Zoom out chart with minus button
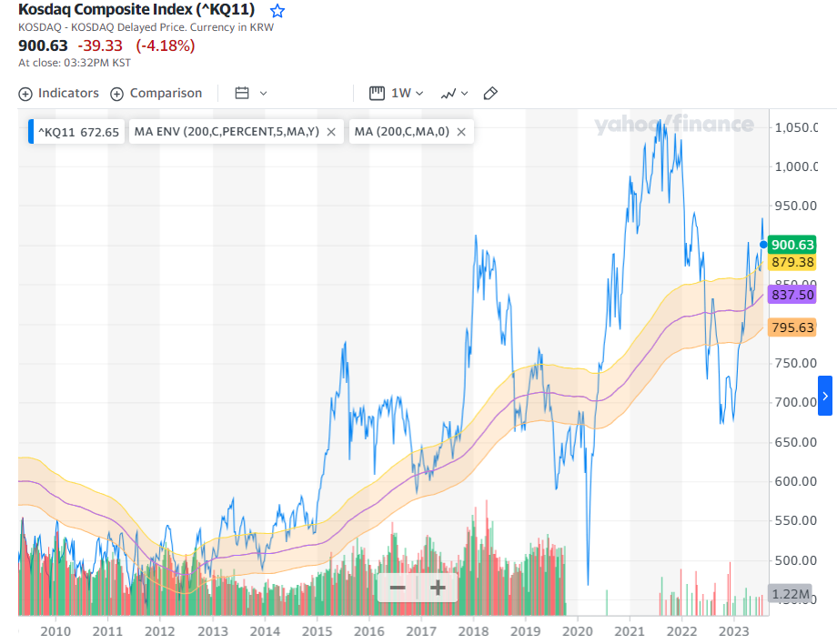Image resolution: width=837 pixels, height=644 pixels. point(398,588)
